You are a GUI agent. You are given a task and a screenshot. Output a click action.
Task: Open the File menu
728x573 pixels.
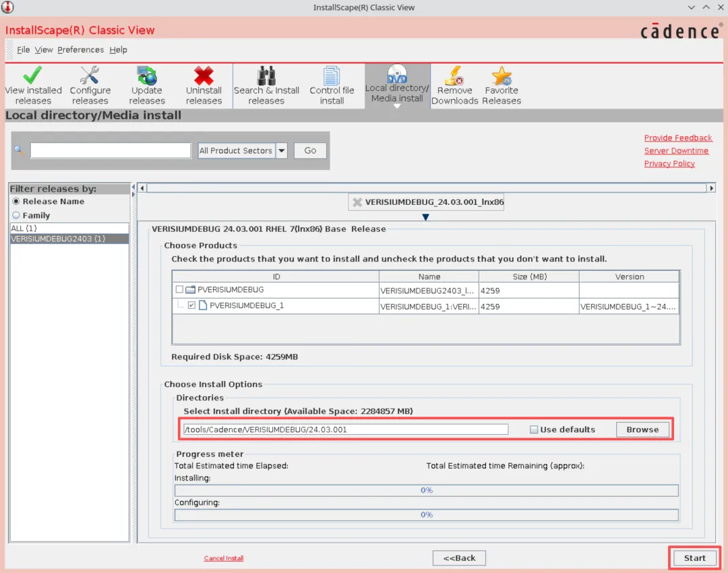click(23, 50)
